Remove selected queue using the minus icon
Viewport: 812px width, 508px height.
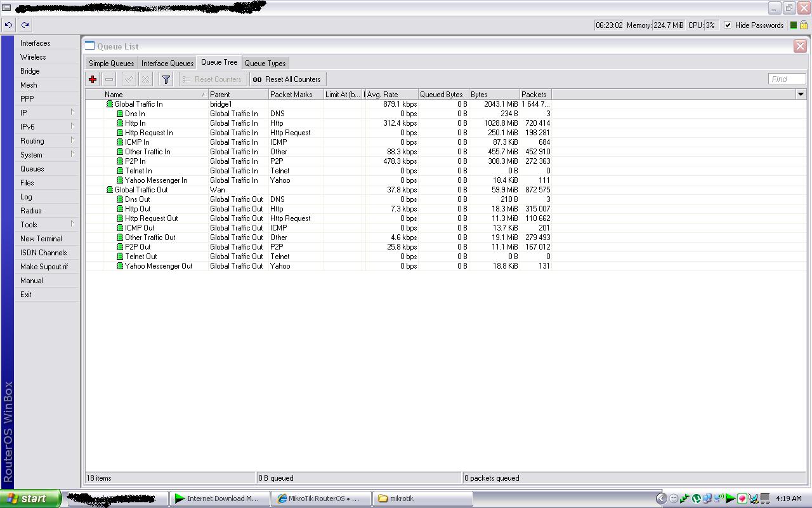(108, 79)
